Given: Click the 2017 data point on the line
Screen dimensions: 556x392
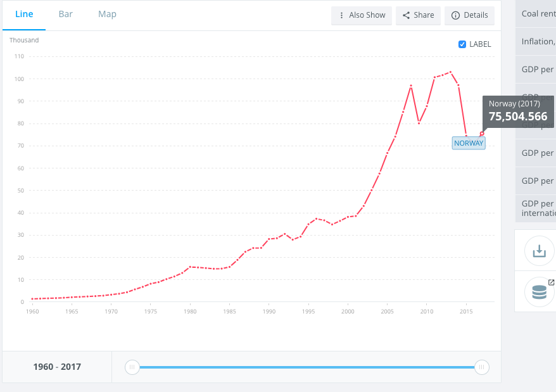Looking at the screenshot, I should click(x=482, y=134).
